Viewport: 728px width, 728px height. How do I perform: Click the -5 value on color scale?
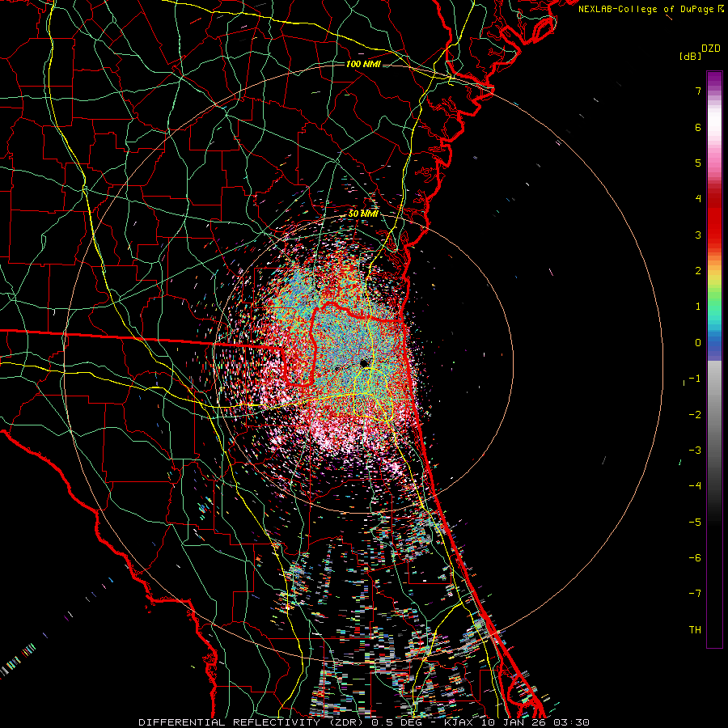695,522
